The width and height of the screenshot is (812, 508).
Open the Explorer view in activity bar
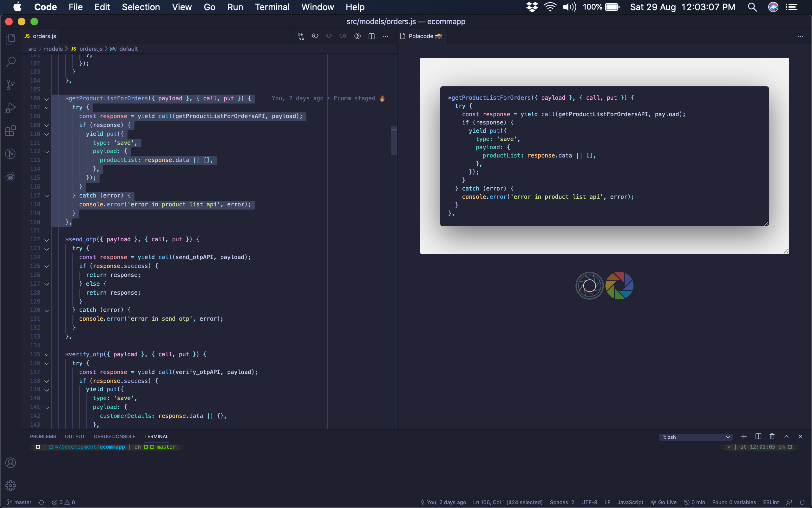pos(10,39)
